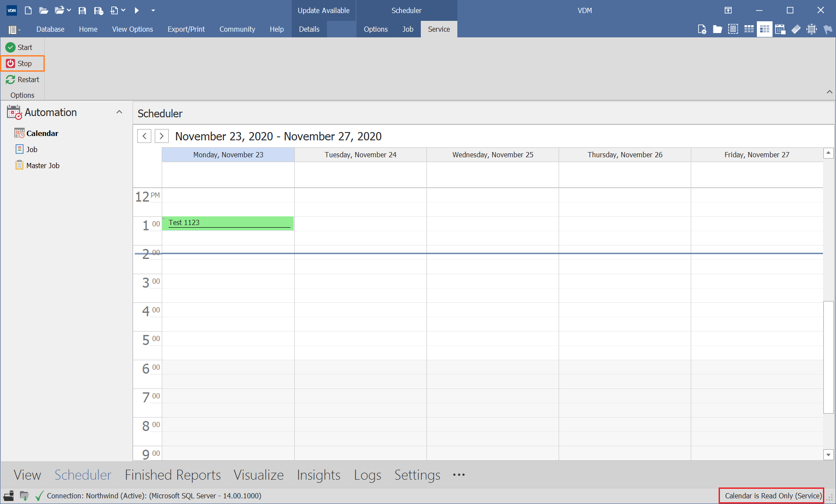Select the Wednesday, November 25 column header

(x=493, y=155)
